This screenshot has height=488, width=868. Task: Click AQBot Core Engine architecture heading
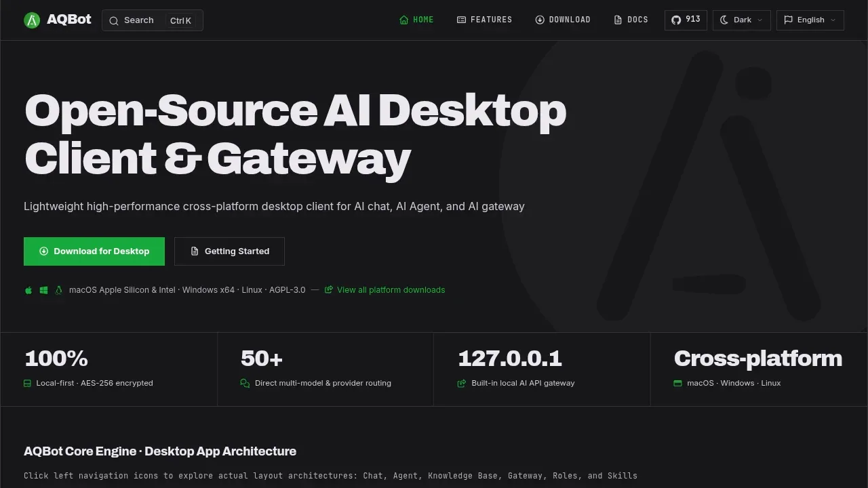click(x=160, y=451)
